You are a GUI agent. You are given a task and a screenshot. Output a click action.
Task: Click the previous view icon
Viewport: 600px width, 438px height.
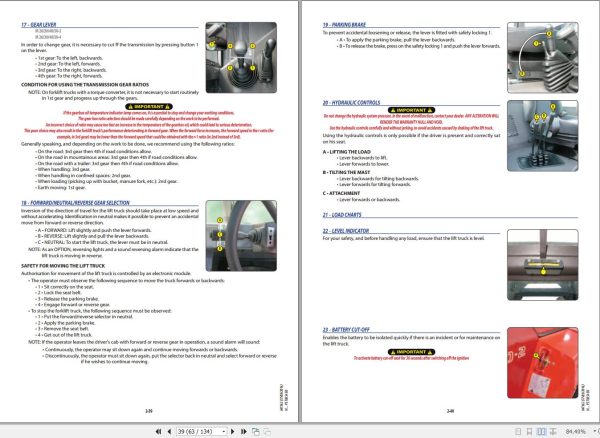[x=256, y=432]
